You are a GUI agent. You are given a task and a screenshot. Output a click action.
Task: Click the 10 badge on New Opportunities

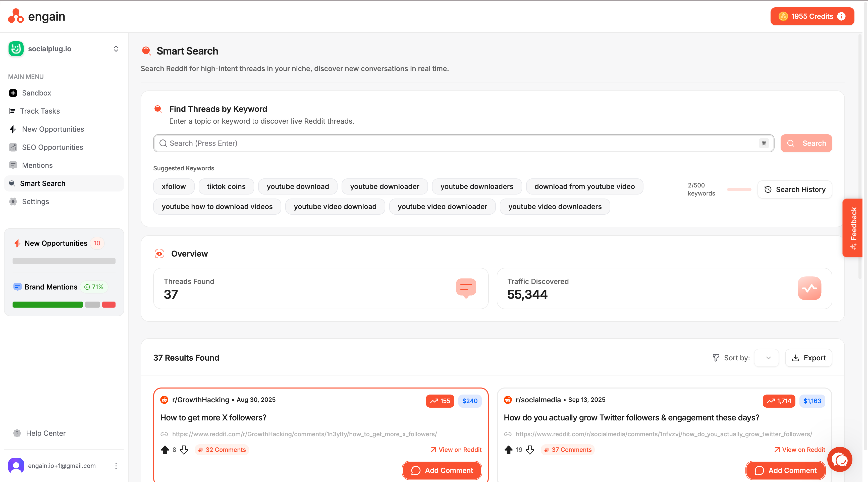coord(97,243)
